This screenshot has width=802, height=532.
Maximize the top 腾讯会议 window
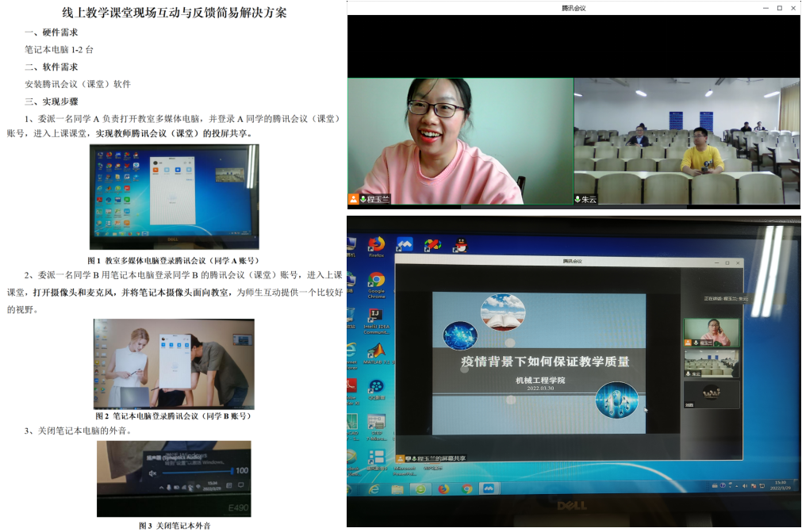[x=779, y=8]
